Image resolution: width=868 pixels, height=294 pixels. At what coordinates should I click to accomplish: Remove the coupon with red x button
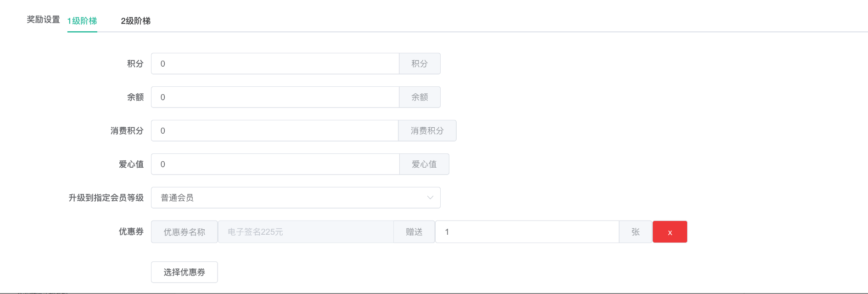[x=670, y=232]
